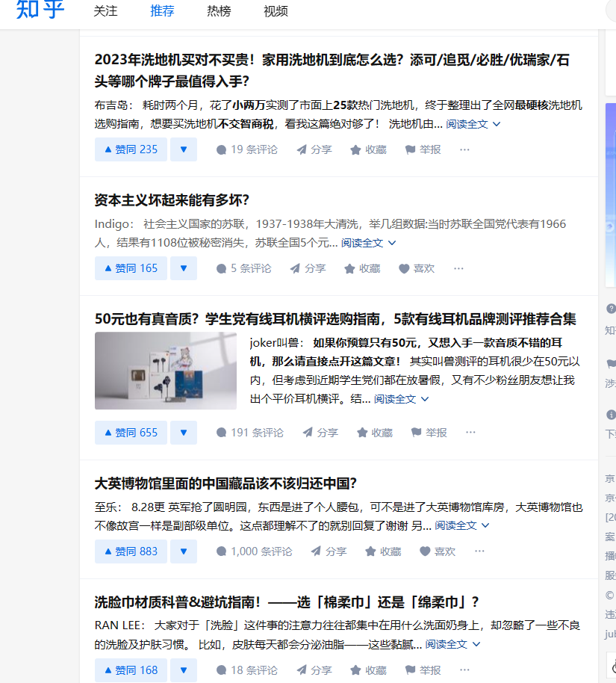Click 收藏 on the RAN LEE article

point(368,670)
